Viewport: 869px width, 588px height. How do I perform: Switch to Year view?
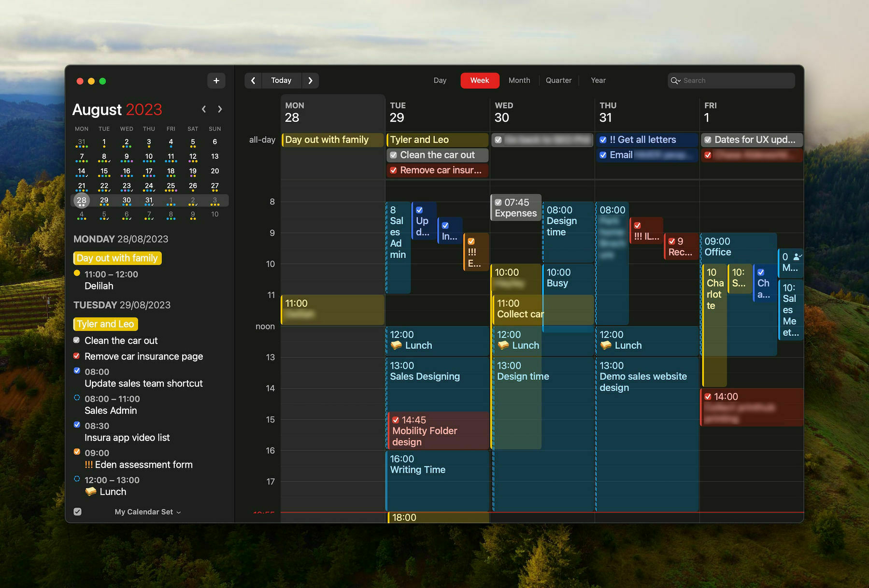coord(598,81)
